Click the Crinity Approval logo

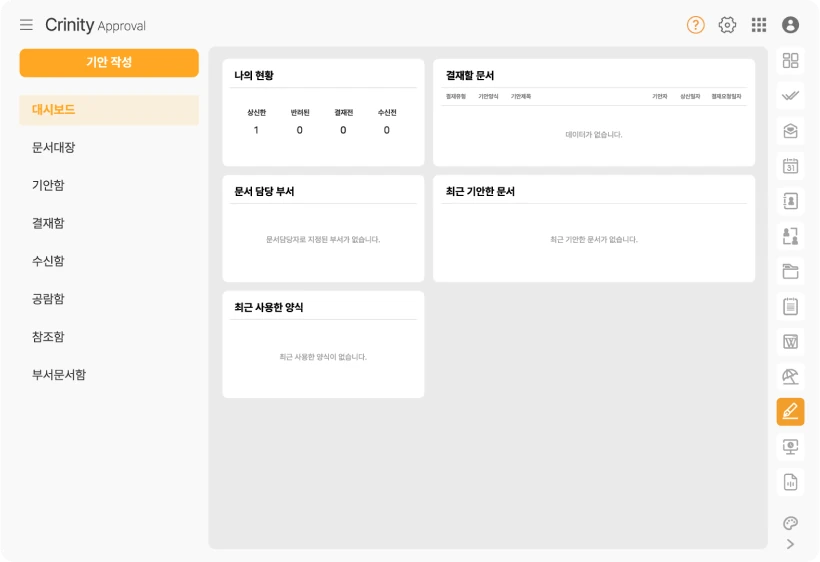tap(95, 25)
